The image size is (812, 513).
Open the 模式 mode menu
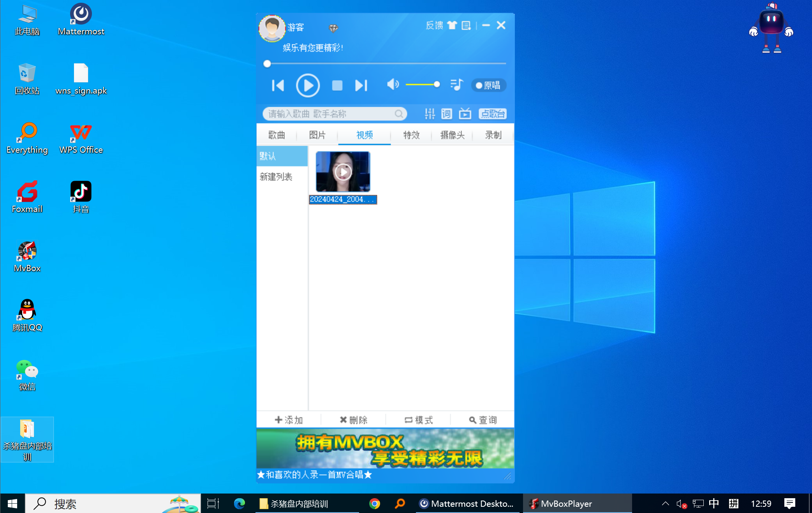[419, 420]
